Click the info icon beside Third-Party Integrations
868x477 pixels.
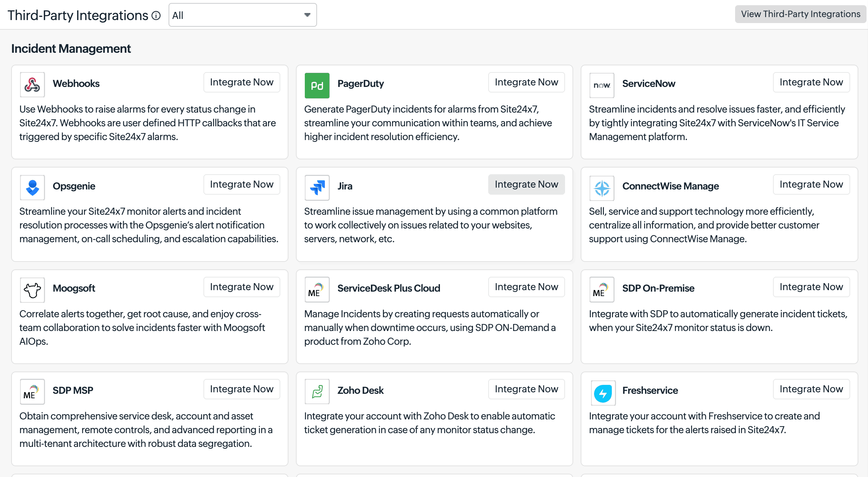coord(156,16)
